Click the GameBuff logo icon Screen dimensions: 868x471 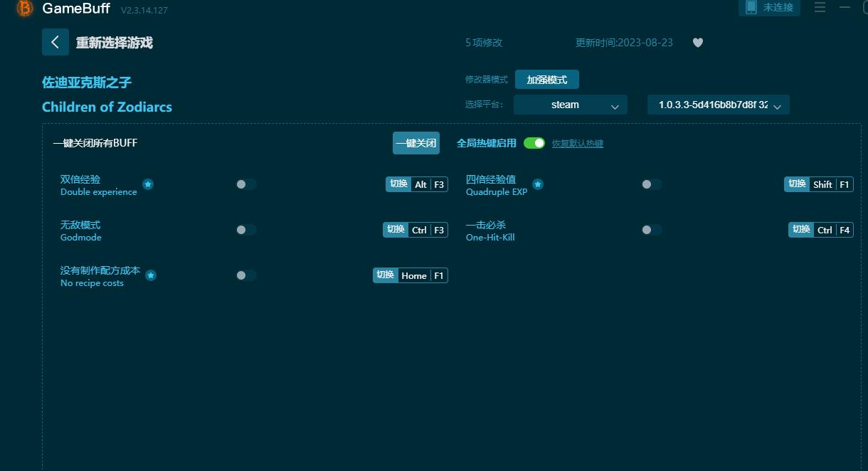tap(25, 9)
